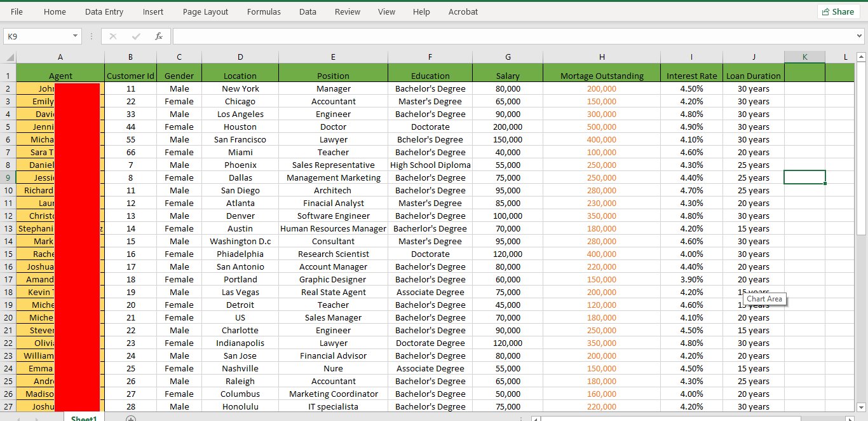The height and width of the screenshot is (421, 868).
Task: Select the Research Scientist cell
Action: [333, 254]
